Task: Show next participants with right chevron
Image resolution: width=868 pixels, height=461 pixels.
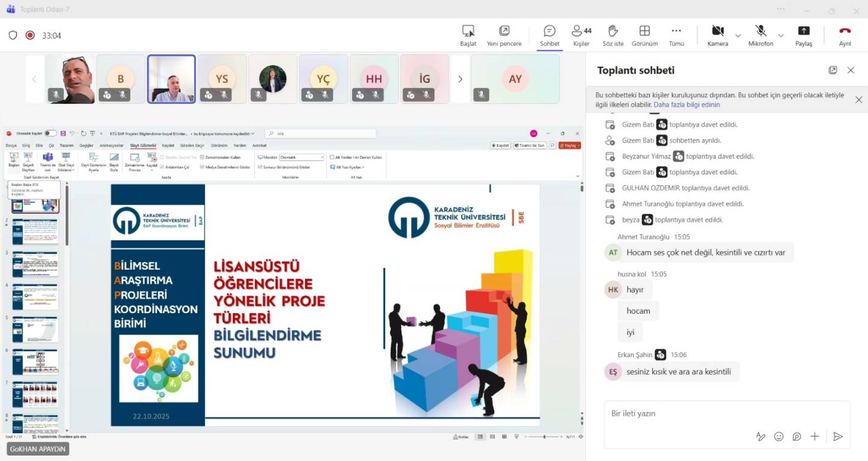Action: click(460, 79)
